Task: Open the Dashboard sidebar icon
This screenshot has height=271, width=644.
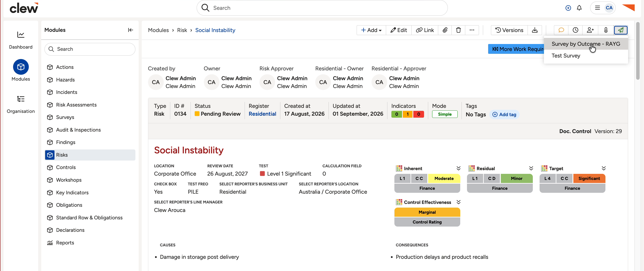Action: pyautogui.click(x=21, y=35)
